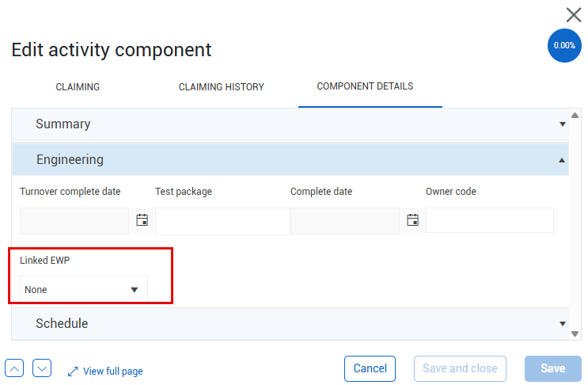Open calendar picker for Turnover complete date
The height and width of the screenshot is (385, 588).
(142, 220)
